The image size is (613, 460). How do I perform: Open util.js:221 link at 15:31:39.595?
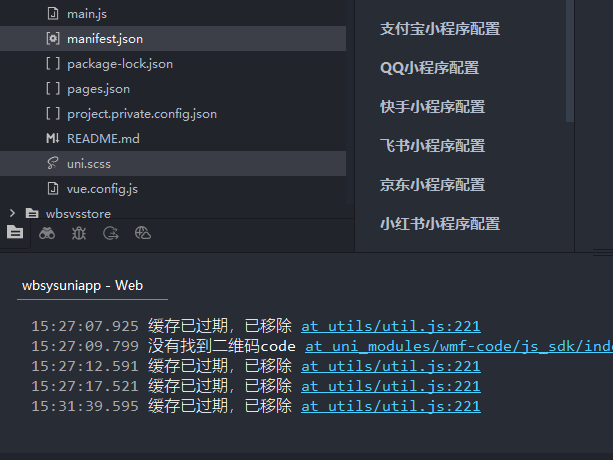click(x=391, y=406)
